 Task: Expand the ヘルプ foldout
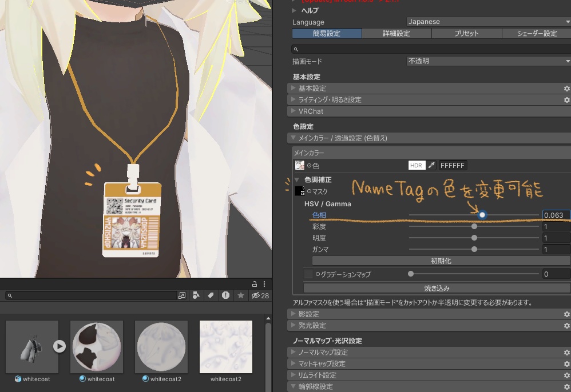(x=294, y=10)
